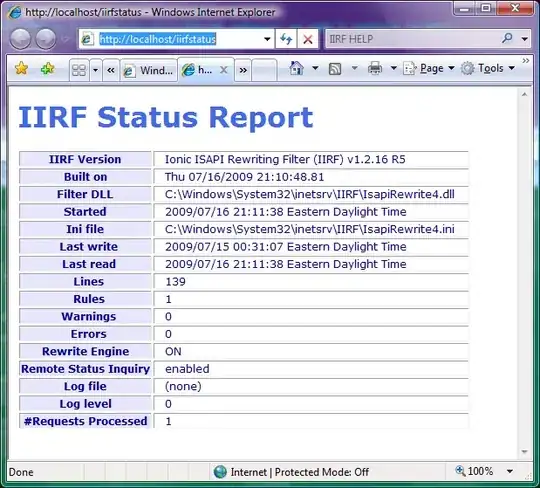
Task: Open Quick Tabs grid icon
Action: [79, 70]
